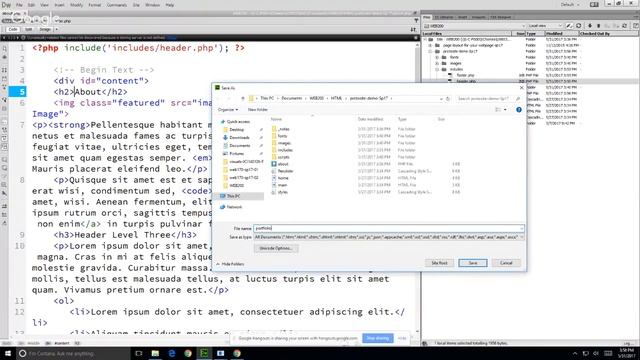Expand the images folder in Files panel
Image resolution: width=640 pixels, height=360 pixels.
tap(438, 63)
